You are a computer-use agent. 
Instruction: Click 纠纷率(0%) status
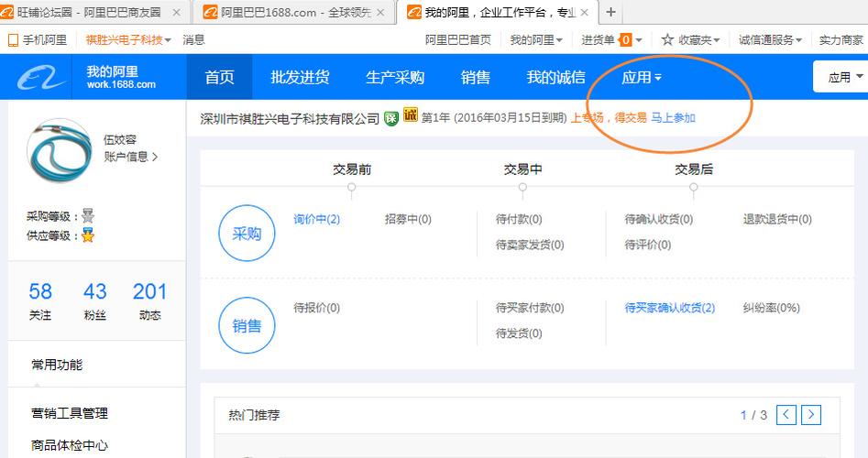[x=771, y=308]
